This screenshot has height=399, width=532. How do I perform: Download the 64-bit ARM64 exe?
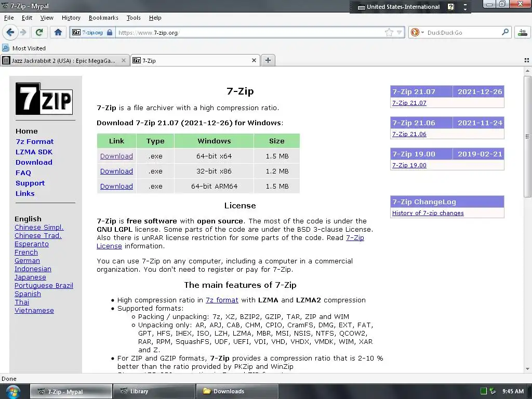[116, 186]
